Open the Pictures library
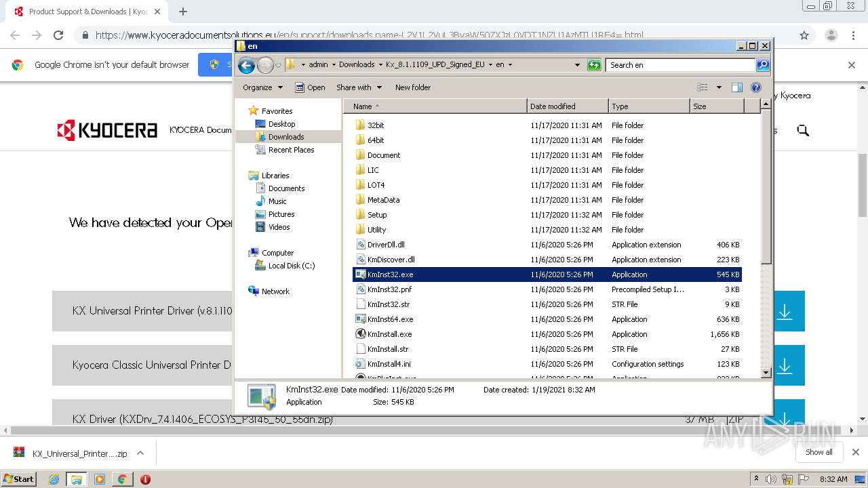 281,214
